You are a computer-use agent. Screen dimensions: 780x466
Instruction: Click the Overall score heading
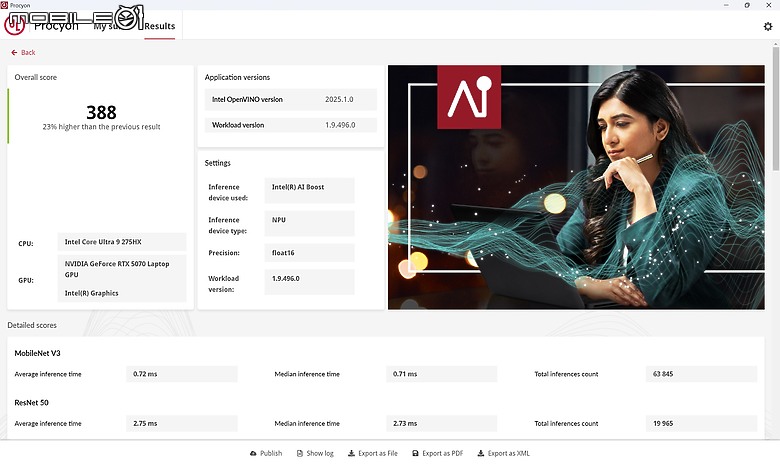pos(36,77)
